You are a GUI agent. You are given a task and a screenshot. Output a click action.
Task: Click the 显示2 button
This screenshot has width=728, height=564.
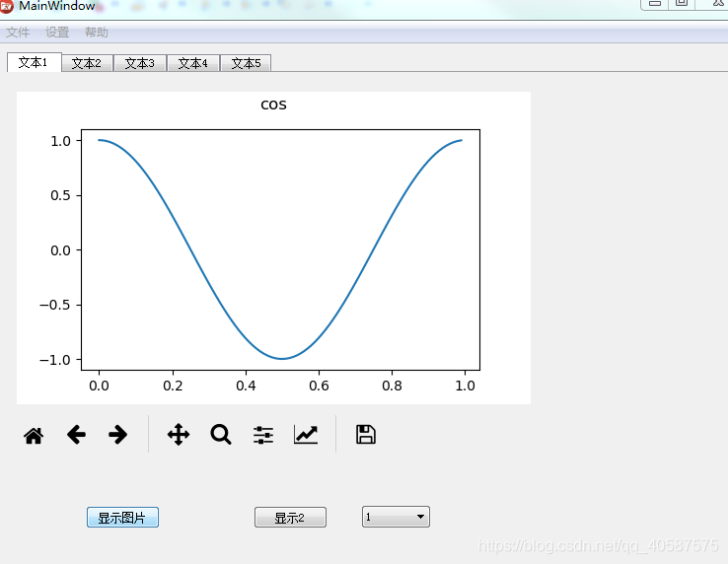(x=290, y=517)
